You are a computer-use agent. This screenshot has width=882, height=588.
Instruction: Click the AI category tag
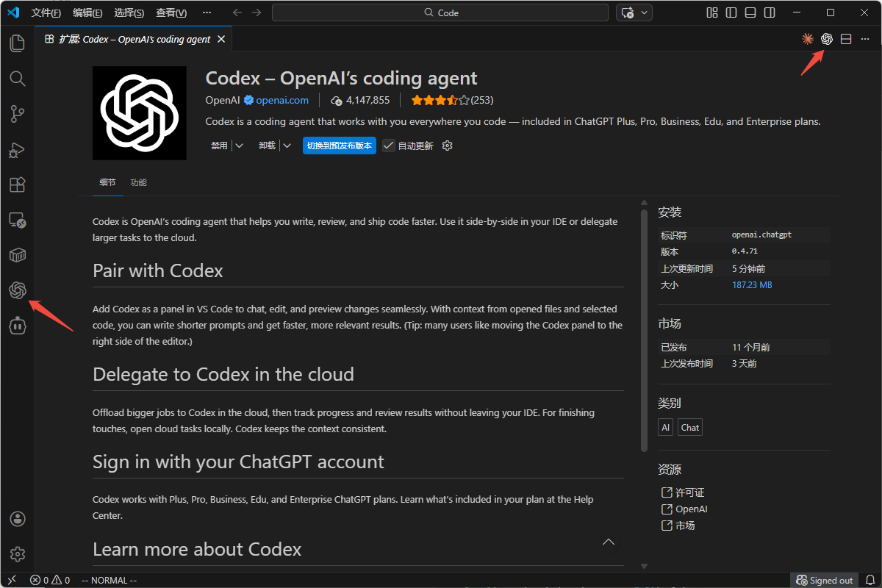pyautogui.click(x=665, y=427)
